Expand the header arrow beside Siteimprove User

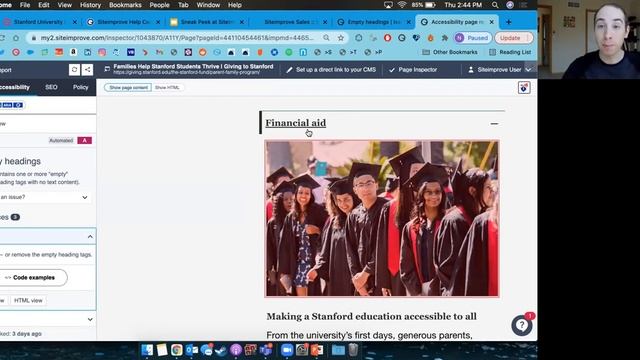pos(528,70)
